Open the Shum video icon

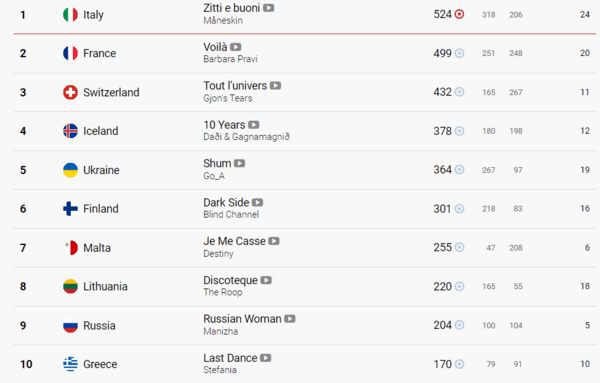click(x=240, y=163)
